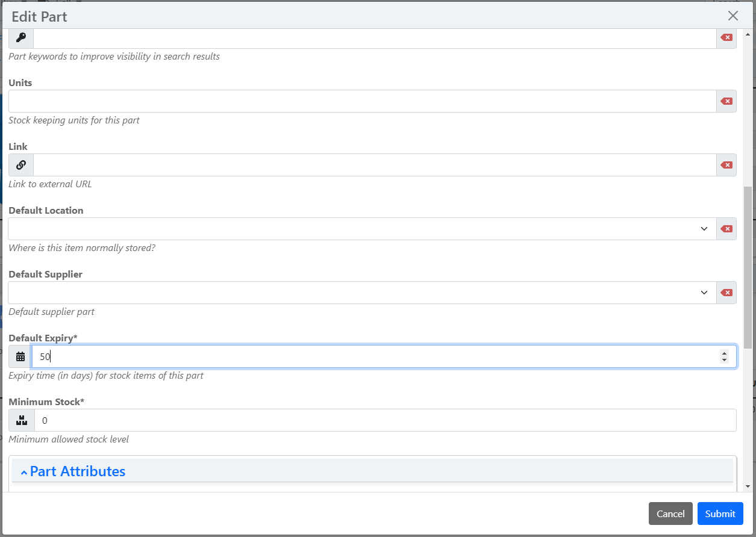756x537 pixels.
Task: Clear the keywords field with red icon
Action: pyautogui.click(x=726, y=37)
